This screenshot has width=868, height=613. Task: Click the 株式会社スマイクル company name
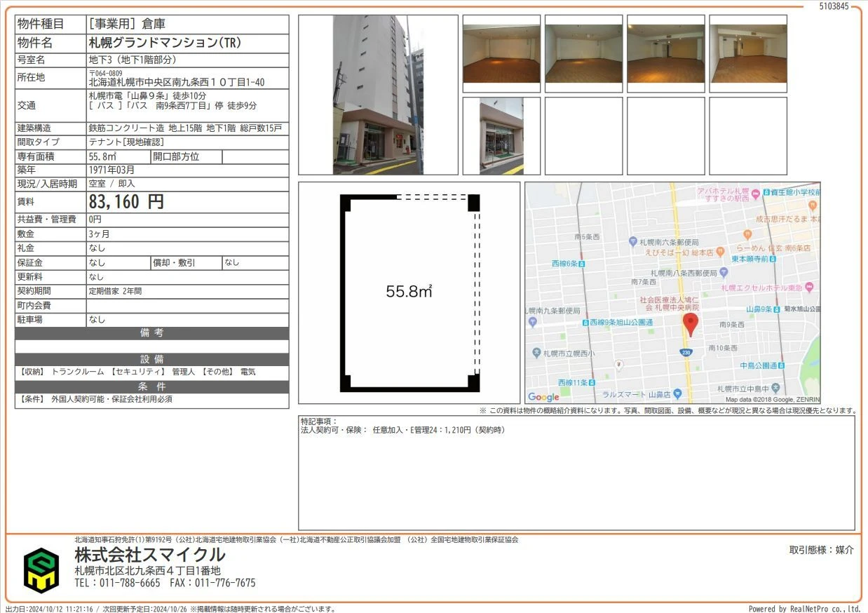[150, 555]
